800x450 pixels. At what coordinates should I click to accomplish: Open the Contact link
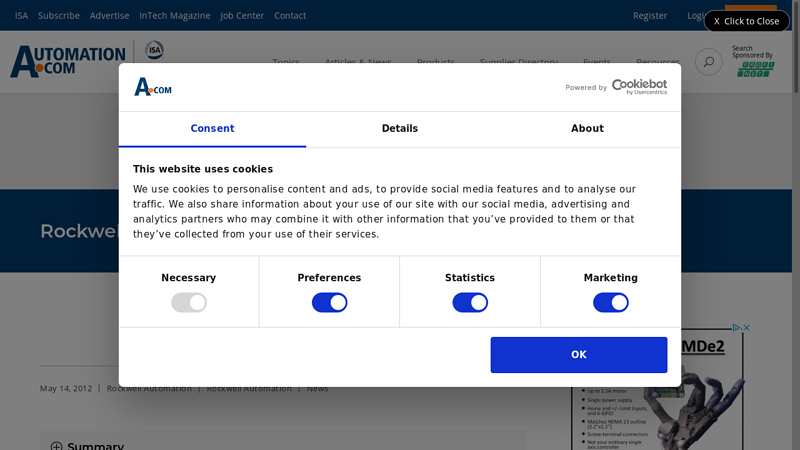click(x=290, y=15)
